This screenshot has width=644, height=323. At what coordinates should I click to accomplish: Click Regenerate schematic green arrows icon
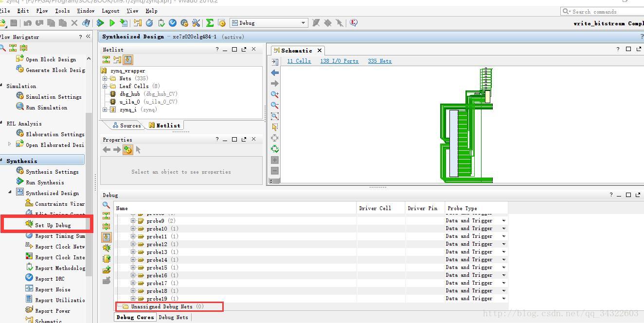[x=275, y=149]
